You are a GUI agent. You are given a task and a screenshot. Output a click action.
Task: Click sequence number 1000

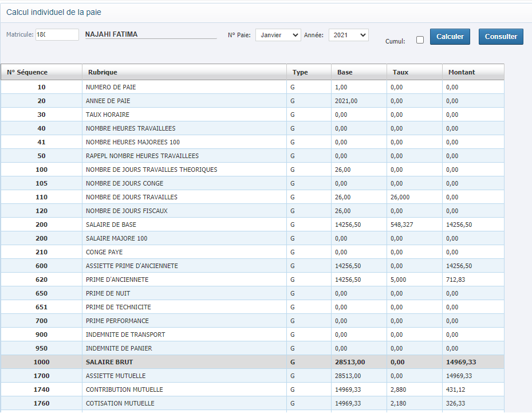[41, 362]
